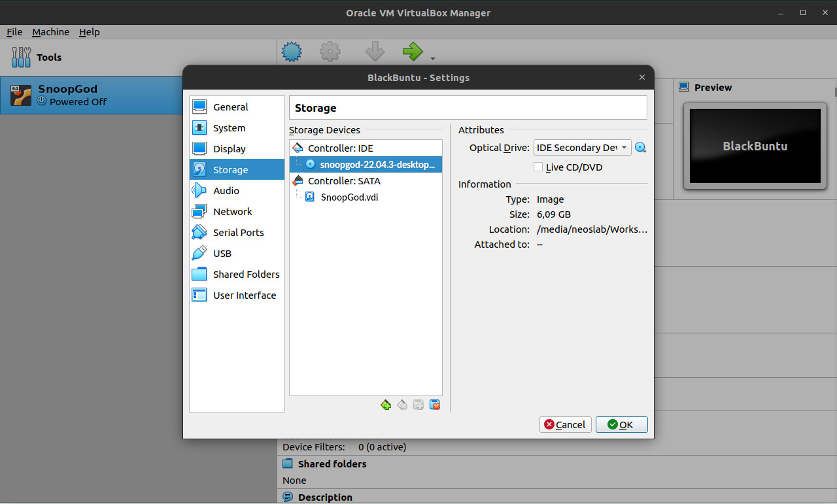
Task: Click the Cancel button
Action: [x=566, y=425]
